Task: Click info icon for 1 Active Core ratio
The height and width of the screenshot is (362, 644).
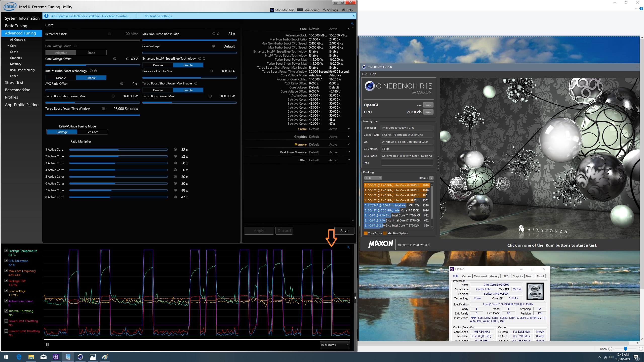Action: pyautogui.click(x=175, y=150)
